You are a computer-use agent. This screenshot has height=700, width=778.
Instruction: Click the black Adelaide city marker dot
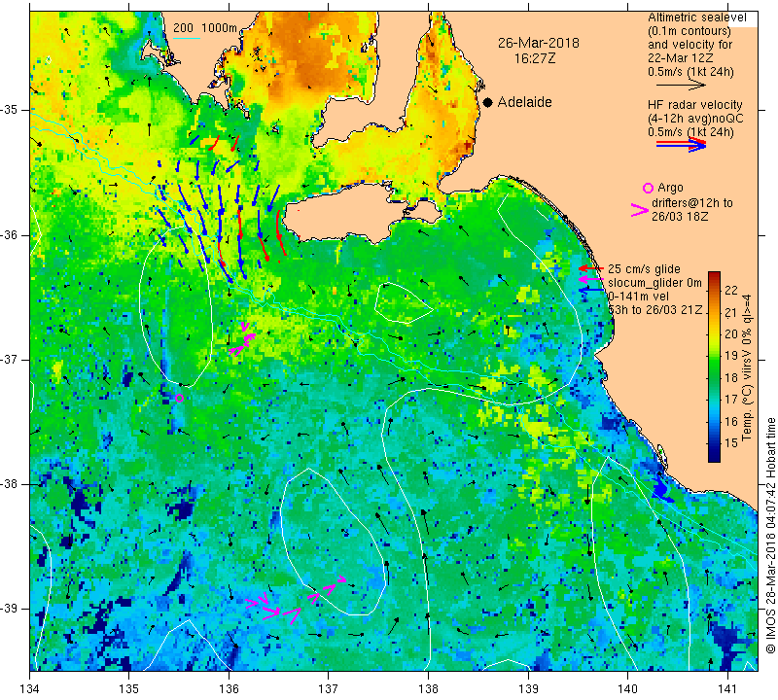coord(488,102)
